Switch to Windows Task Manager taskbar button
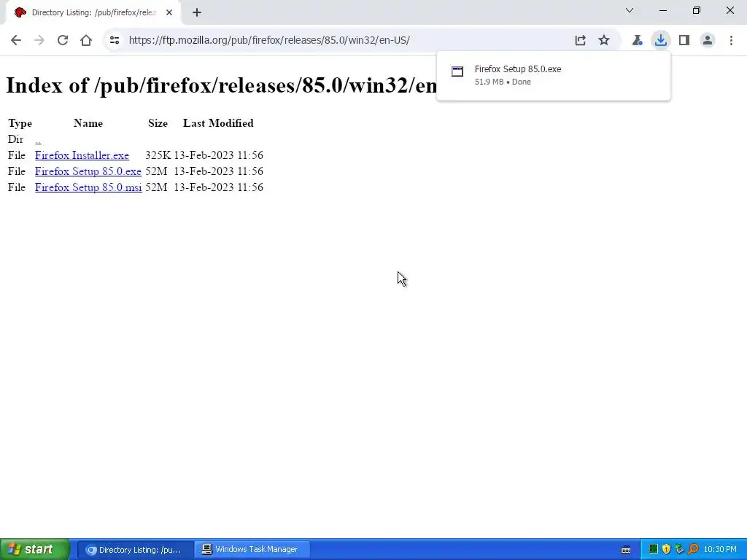 (252, 550)
